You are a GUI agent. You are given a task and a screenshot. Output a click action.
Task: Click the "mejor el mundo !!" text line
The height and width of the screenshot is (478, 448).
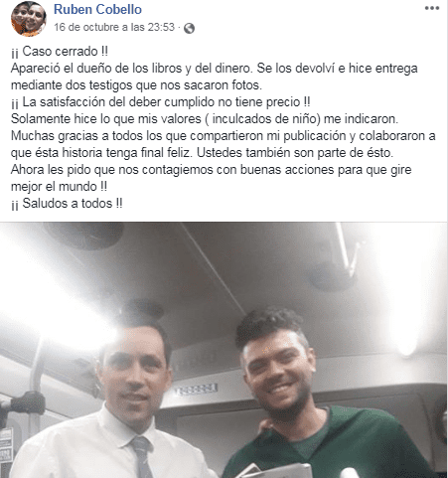(59, 187)
